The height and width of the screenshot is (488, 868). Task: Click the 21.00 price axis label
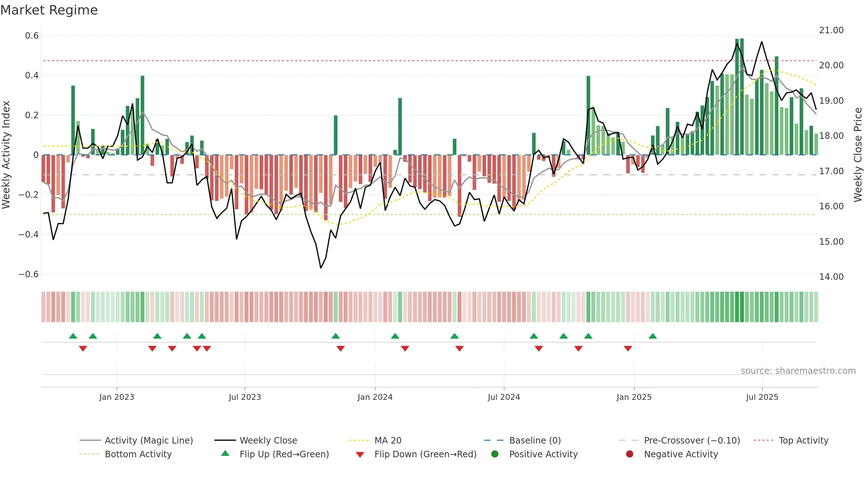[831, 30]
